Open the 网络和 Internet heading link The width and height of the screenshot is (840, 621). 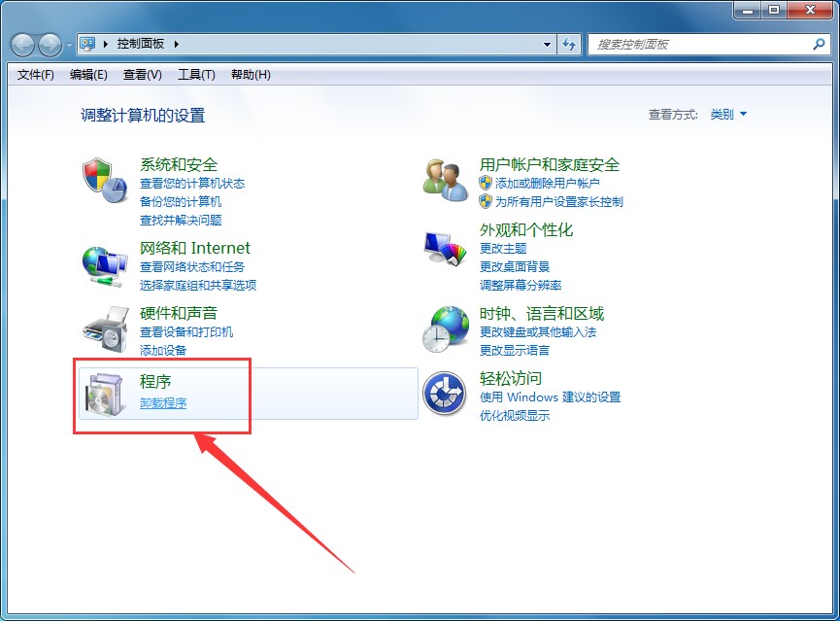tap(195, 248)
